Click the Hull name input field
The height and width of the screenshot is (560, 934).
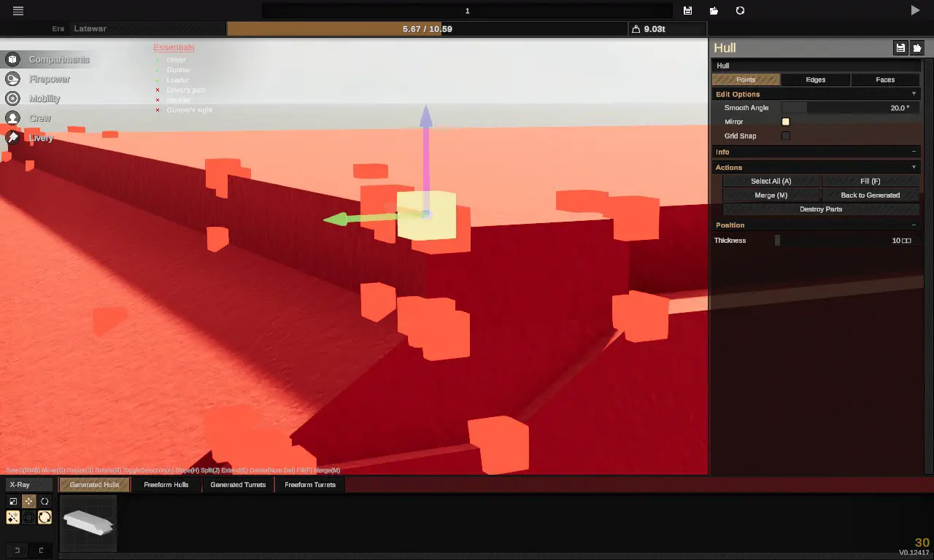(x=816, y=66)
